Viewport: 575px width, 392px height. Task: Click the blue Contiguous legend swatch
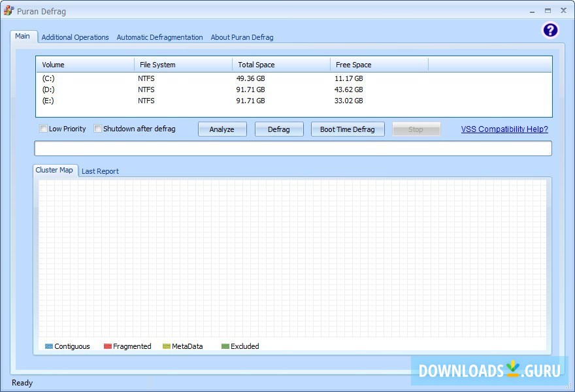49,346
